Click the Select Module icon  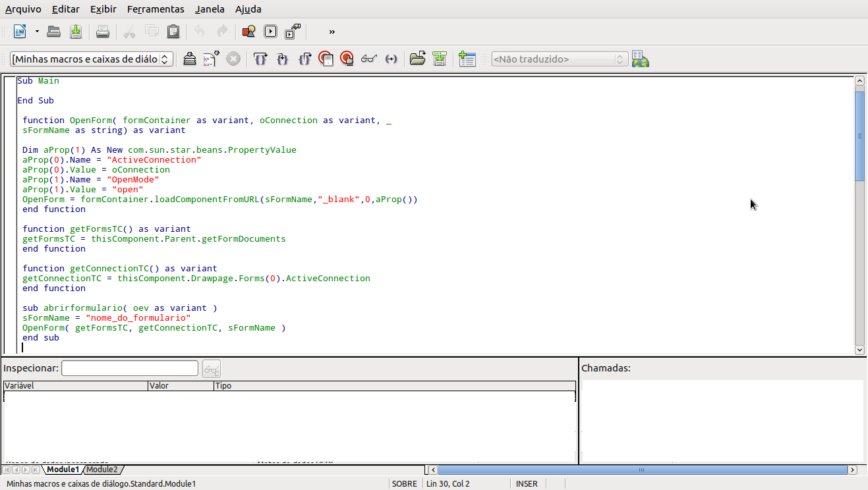pos(293,31)
